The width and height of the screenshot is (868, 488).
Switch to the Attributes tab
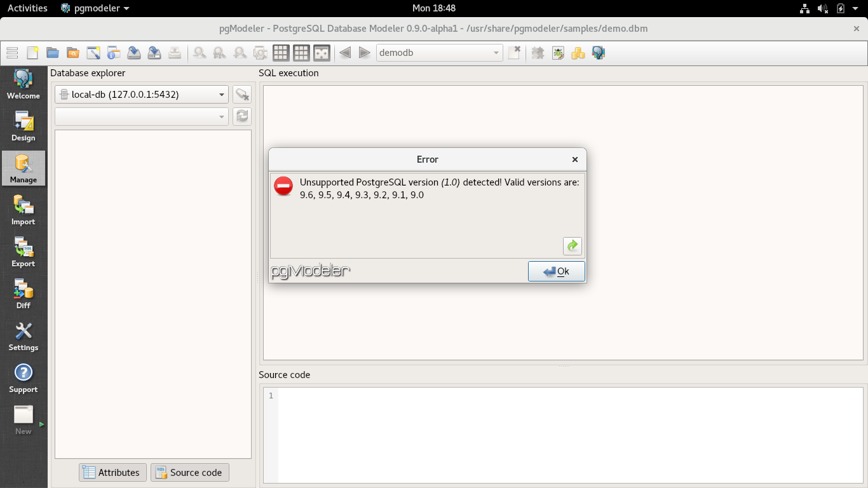click(x=112, y=472)
